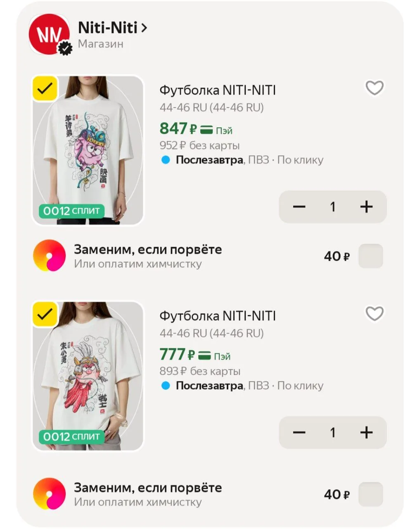Viewport: 420px width, 529px height.
Task: Tap the 0012 Сплит badge on first T-shirt
Action: pos(72,211)
